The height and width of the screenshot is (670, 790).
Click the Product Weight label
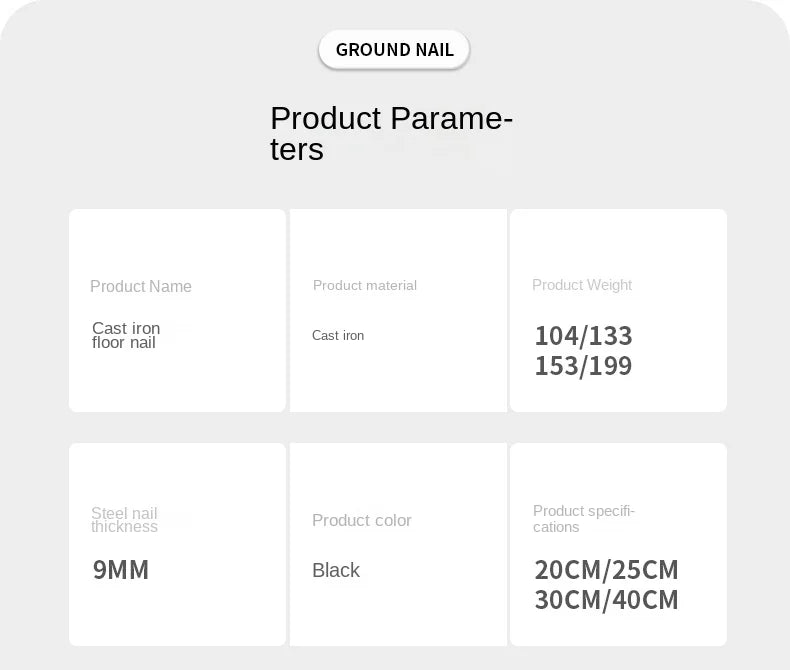582,285
